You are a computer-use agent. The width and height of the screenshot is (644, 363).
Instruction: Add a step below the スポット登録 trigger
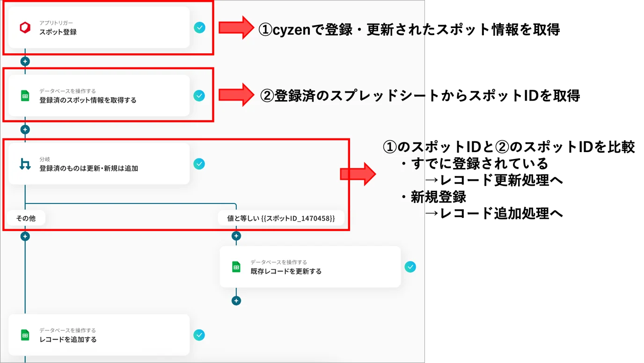[25, 61]
